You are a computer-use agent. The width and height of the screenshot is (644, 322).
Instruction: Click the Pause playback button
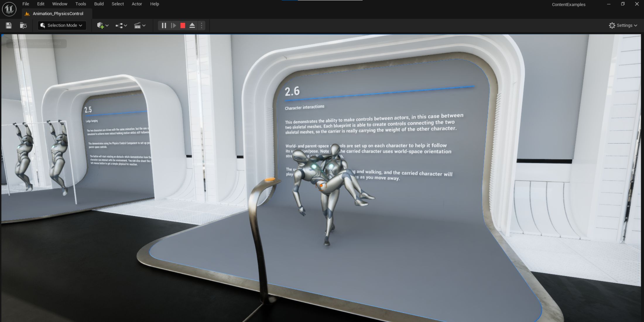tap(163, 25)
